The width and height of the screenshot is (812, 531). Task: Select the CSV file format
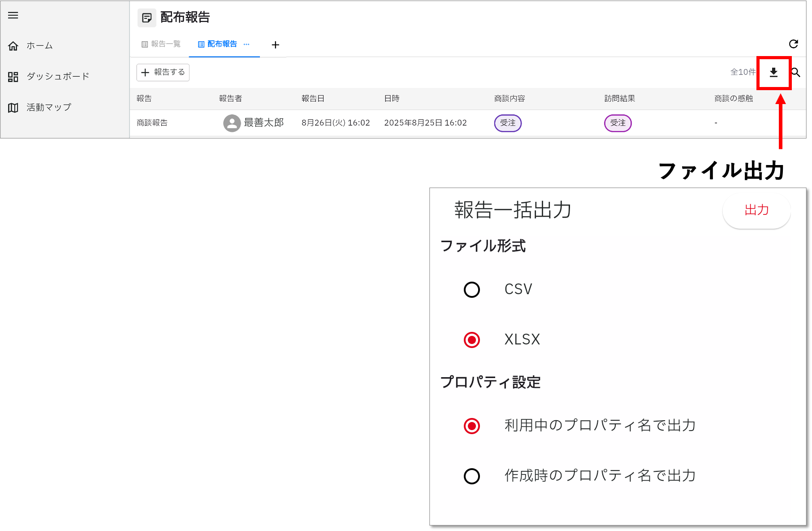pyautogui.click(x=472, y=290)
